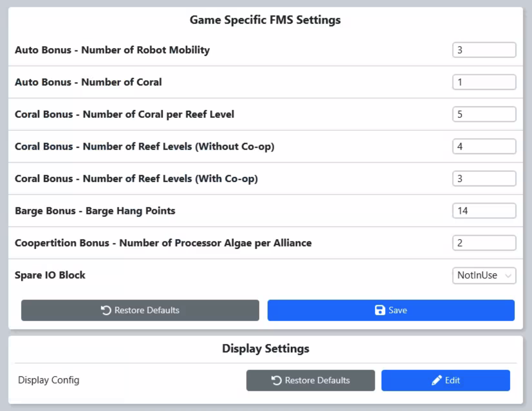Click the chevron arrow on NotInUse selector
The height and width of the screenshot is (411, 532).
[508, 276]
